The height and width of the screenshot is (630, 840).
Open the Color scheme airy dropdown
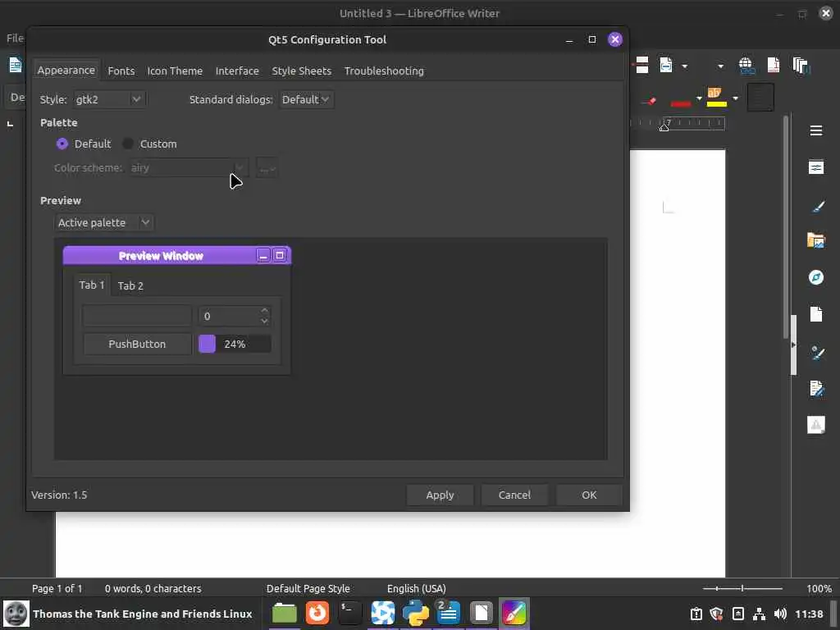pos(188,167)
